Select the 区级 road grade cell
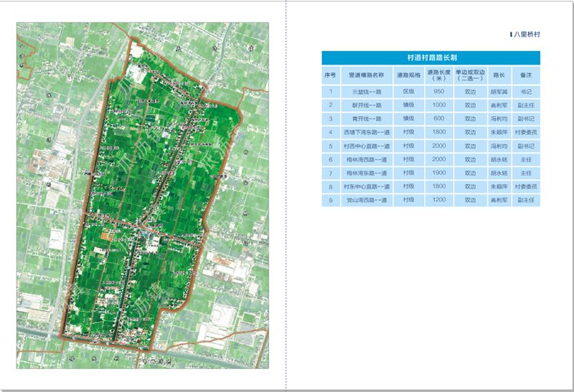Image resolution: width=574 pixels, height=392 pixels. coord(408,92)
